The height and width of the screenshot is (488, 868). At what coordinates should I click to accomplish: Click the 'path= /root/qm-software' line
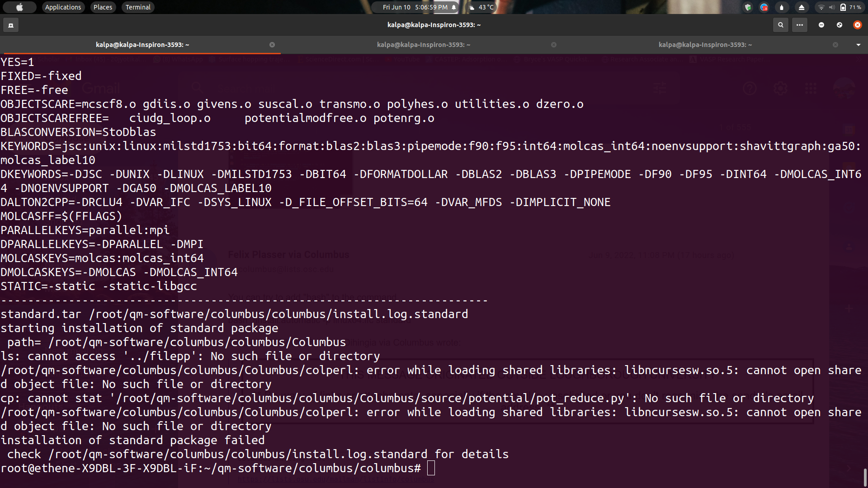(176, 342)
